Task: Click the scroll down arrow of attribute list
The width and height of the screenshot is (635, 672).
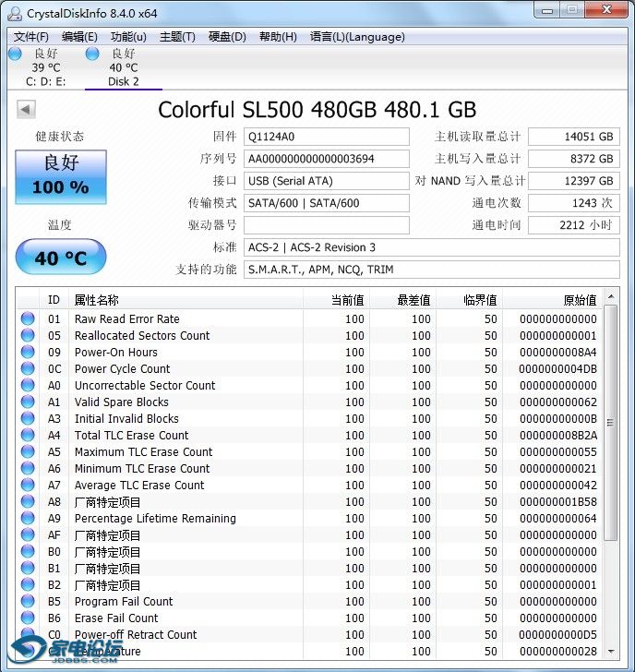Action: coord(611,652)
